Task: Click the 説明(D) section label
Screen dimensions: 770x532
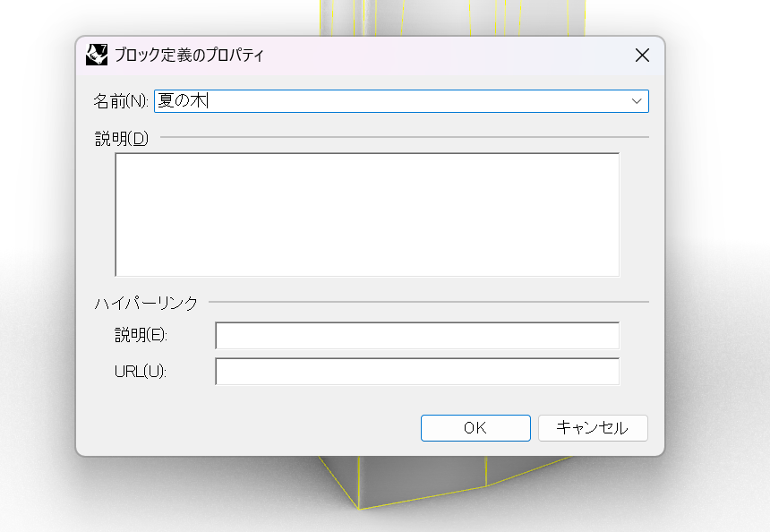Action: pos(121,139)
